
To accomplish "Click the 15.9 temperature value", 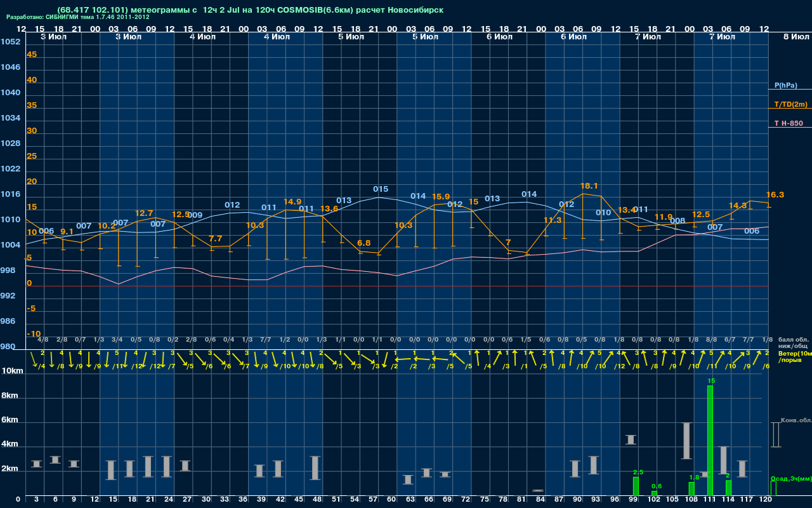I will (x=440, y=197).
